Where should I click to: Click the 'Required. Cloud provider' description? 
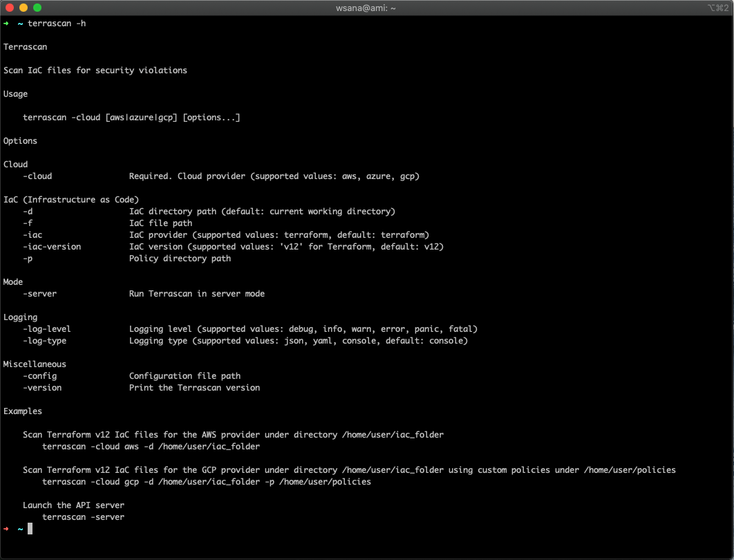coord(274,176)
